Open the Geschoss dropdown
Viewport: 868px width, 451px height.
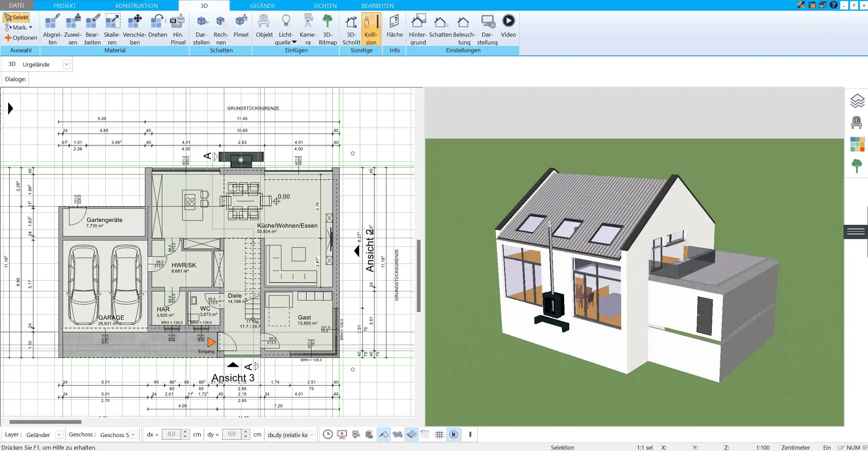[x=133, y=435]
